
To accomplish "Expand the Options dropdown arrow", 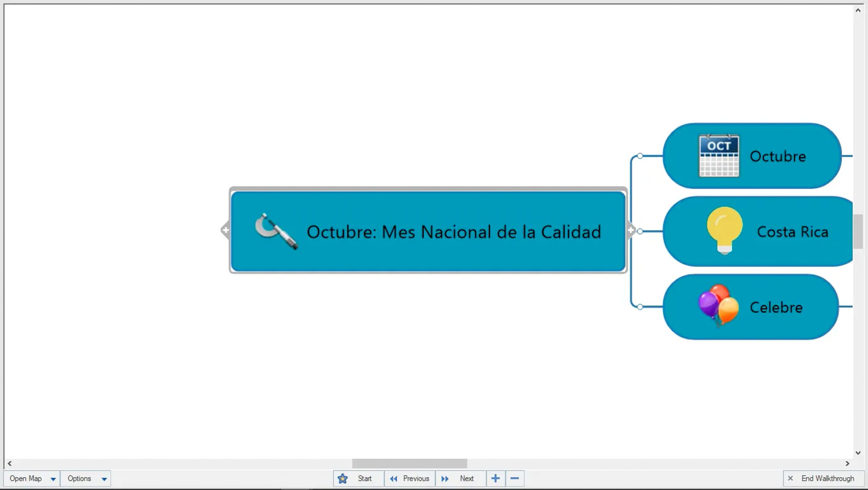I will [104, 479].
